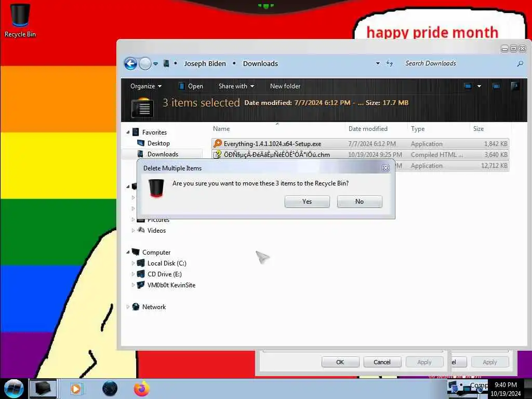This screenshot has height=399, width=532.
Task: Expand the Network node
Action: pos(128,307)
